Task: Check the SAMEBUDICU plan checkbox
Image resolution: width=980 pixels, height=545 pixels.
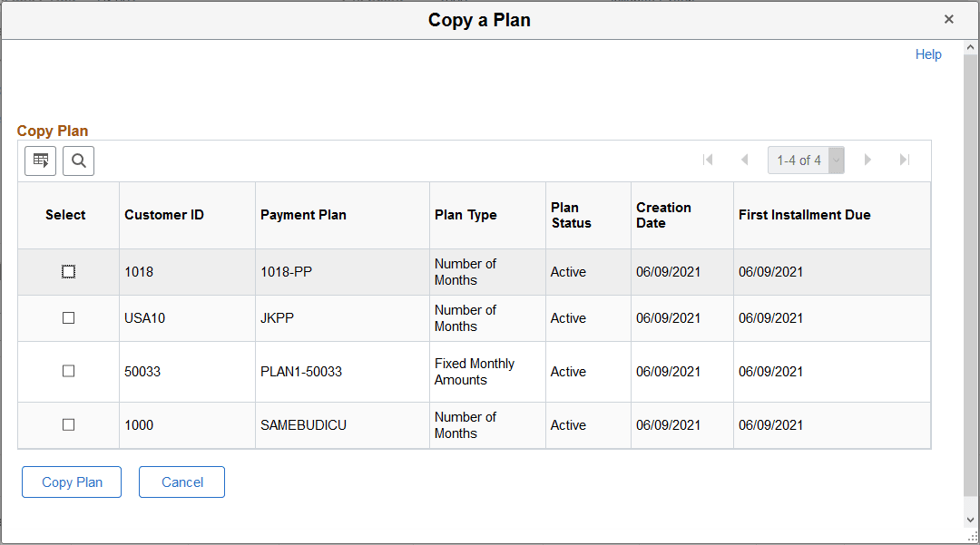Action: [x=67, y=424]
